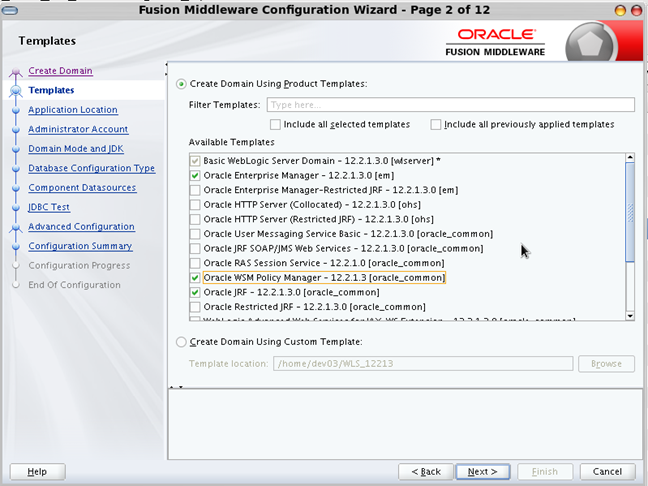Image resolution: width=648 pixels, height=486 pixels.
Task: Check Include all selected templates
Action: 275,124
